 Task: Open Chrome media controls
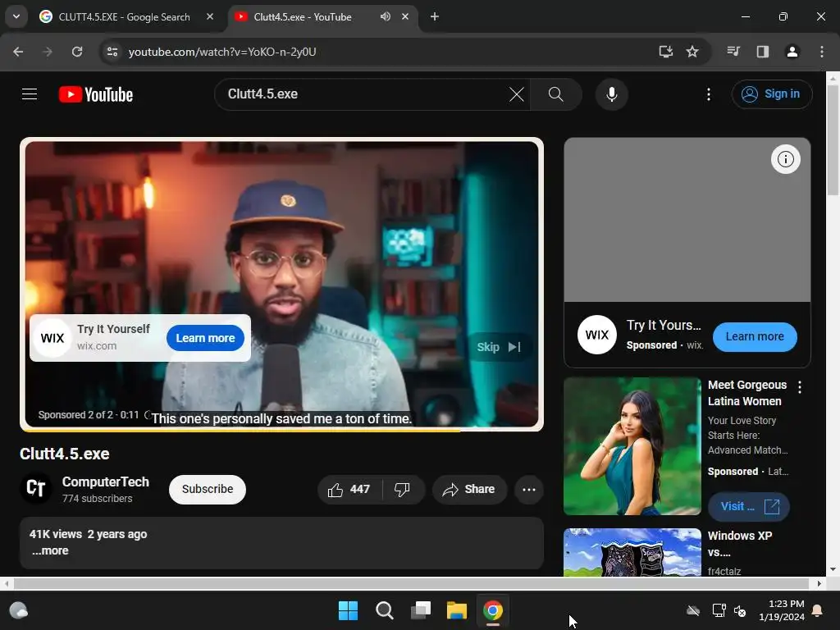pyautogui.click(x=733, y=52)
